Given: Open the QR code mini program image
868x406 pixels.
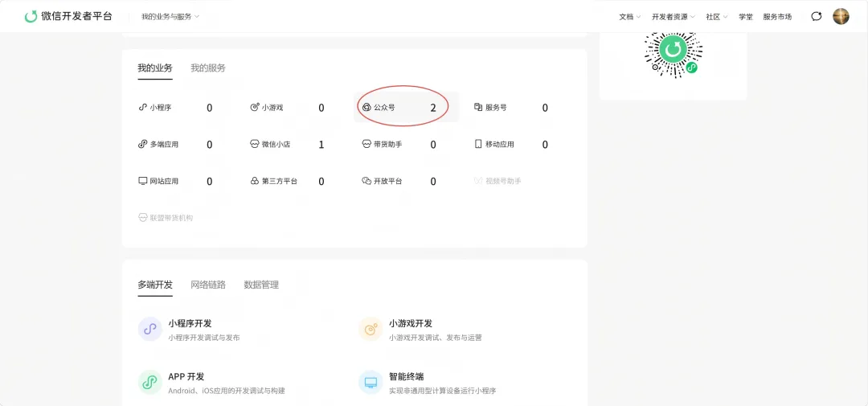Looking at the screenshot, I should (x=674, y=54).
